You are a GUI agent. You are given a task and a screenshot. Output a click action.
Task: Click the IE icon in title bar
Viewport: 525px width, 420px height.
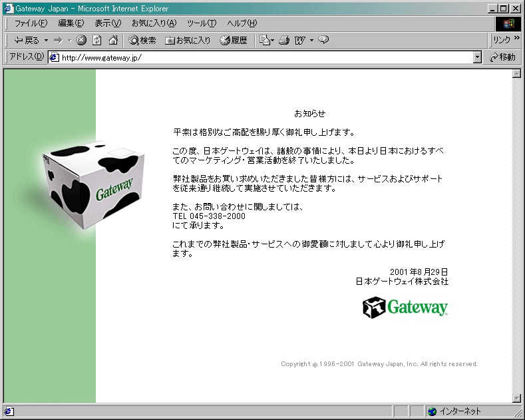(9, 9)
